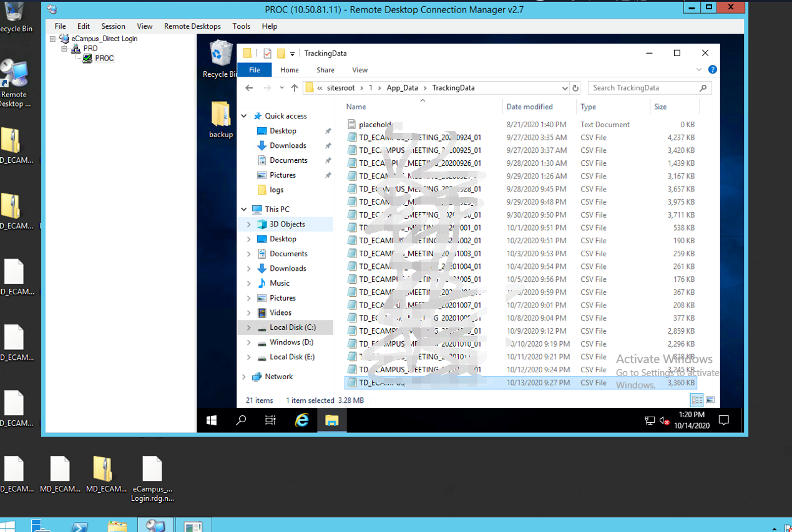Click the network tray icon in remote session
This screenshot has width=792, height=532.
point(650,421)
